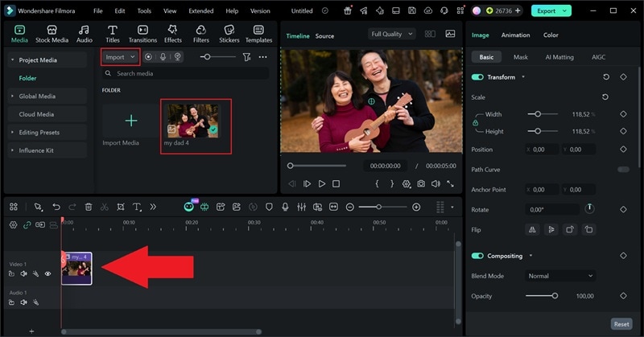644x337 pixels.
Task: Adjust the Opacity slider
Action: tap(555, 296)
